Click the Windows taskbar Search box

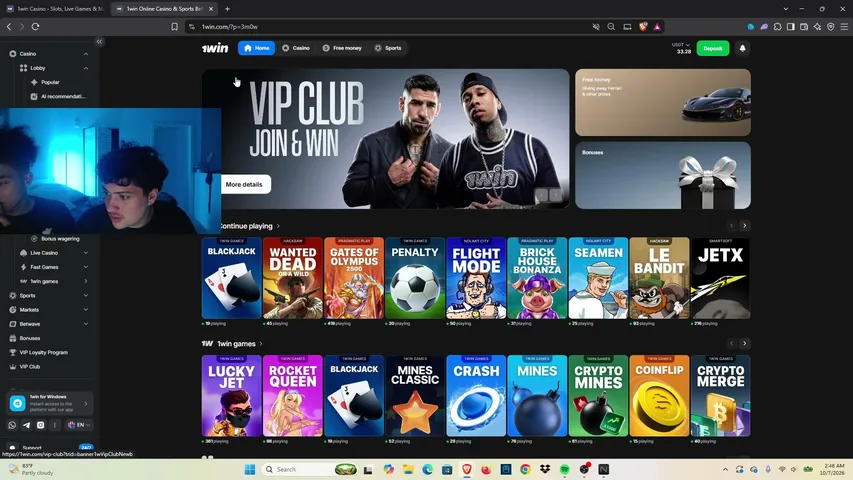(x=309, y=469)
